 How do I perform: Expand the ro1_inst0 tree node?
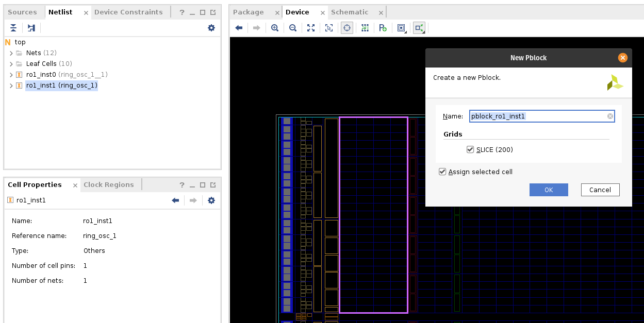(11, 75)
